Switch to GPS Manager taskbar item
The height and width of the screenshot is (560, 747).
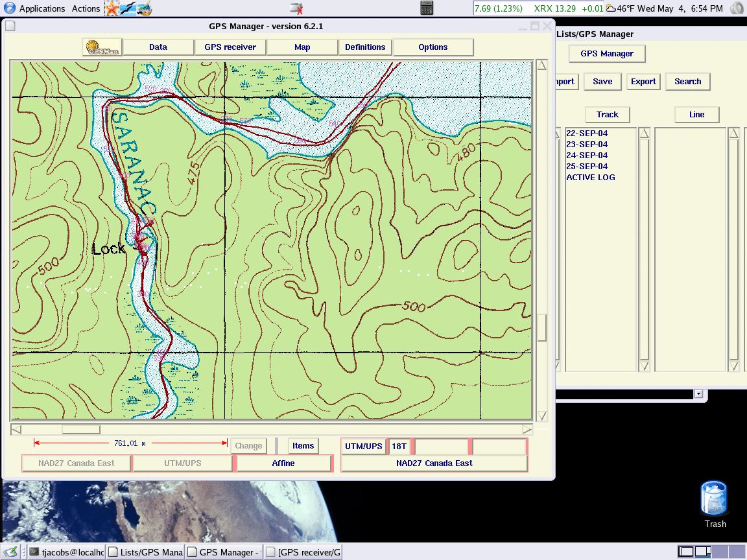point(225,552)
